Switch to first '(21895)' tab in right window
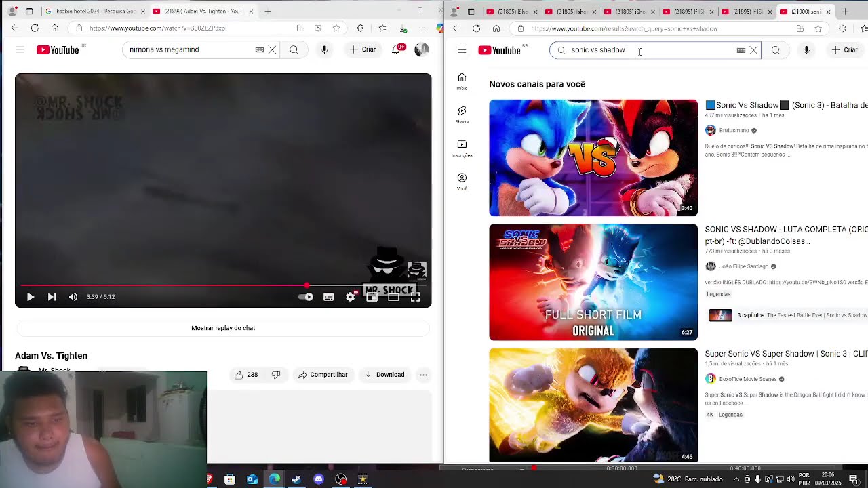868x488 pixels. point(512,12)
